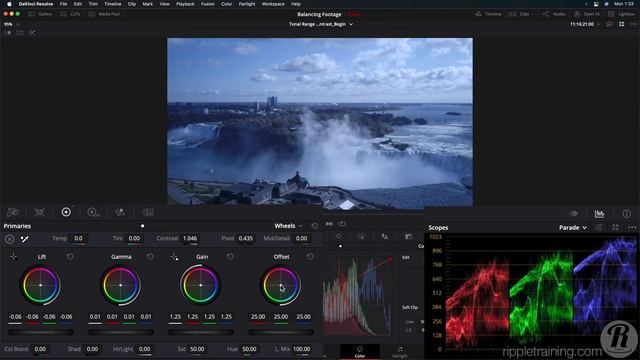Open the Camera Raw palette icon
Viewport: 640px width, 360px height.
tap(13, 212)
